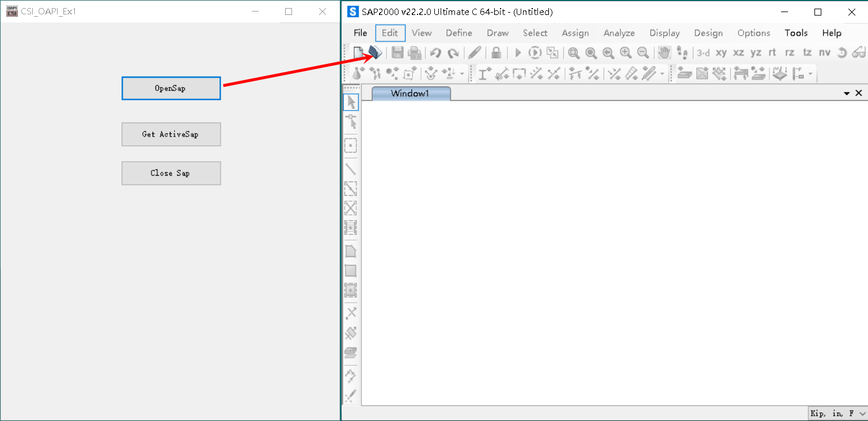Select the Reshape object pointer tool
Image resolution: width=868 pixels, height=421 pixels.
pos(351,122)
